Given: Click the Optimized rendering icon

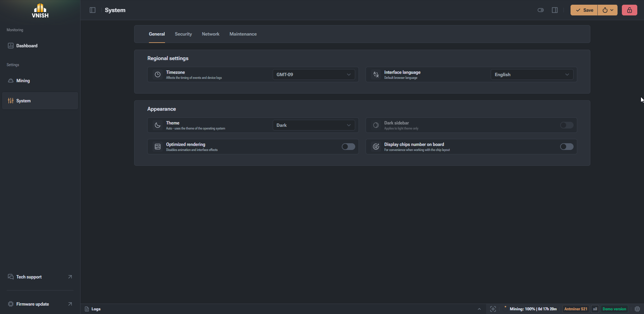Looking at the screenshot, I should pyautogui.click(x=158, y=147).
